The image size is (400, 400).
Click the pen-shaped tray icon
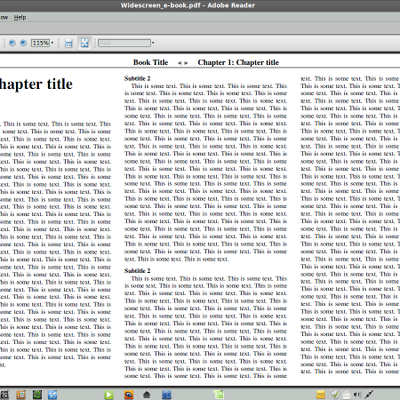pos(369,395)
